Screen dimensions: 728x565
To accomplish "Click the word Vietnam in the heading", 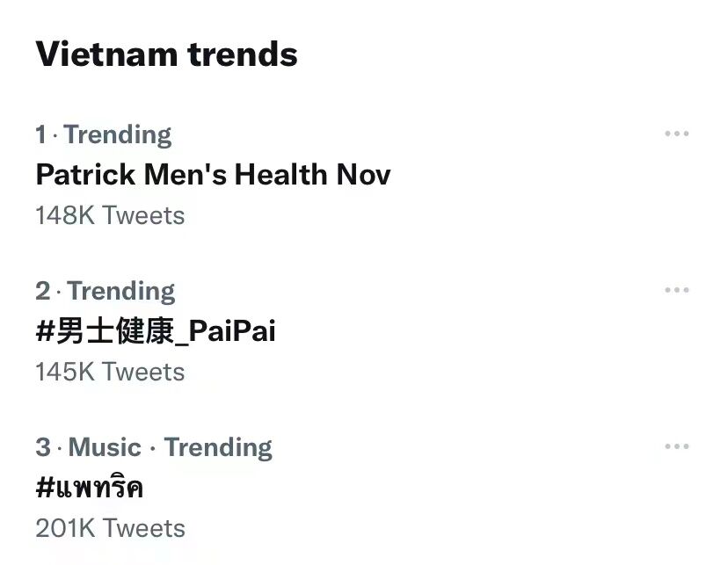I will point(107,54).
